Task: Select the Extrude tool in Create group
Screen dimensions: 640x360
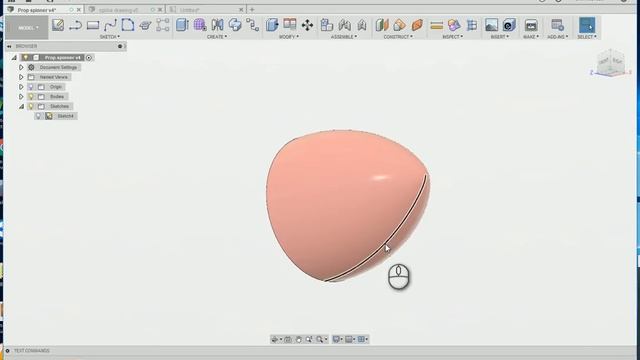Action: coord(182,25)
